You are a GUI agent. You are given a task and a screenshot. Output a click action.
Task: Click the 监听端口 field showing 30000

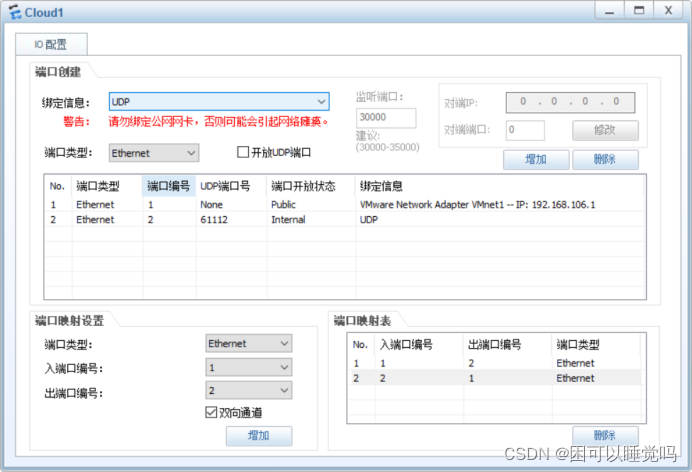(x=386, y=117)
